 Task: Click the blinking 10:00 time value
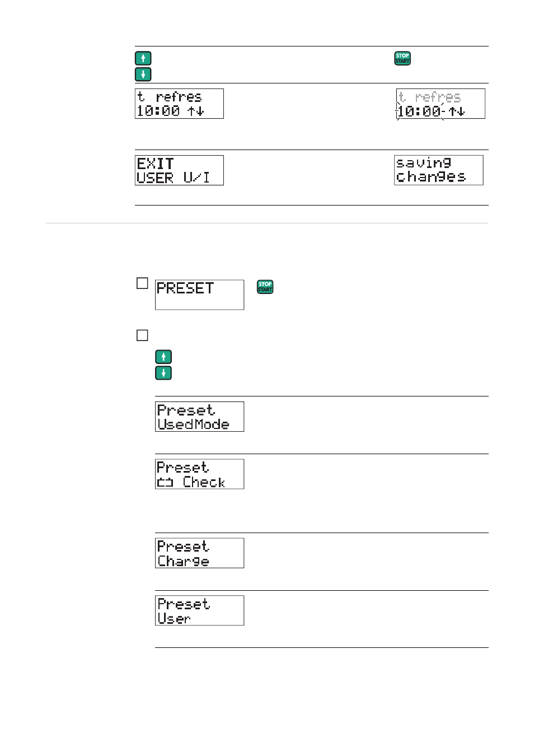[419, 111]
